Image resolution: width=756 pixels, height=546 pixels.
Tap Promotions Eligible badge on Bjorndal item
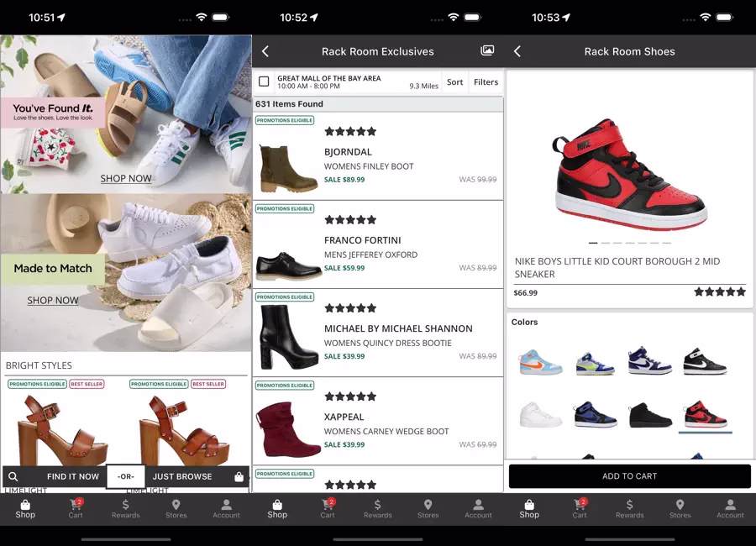pos(285,120)
